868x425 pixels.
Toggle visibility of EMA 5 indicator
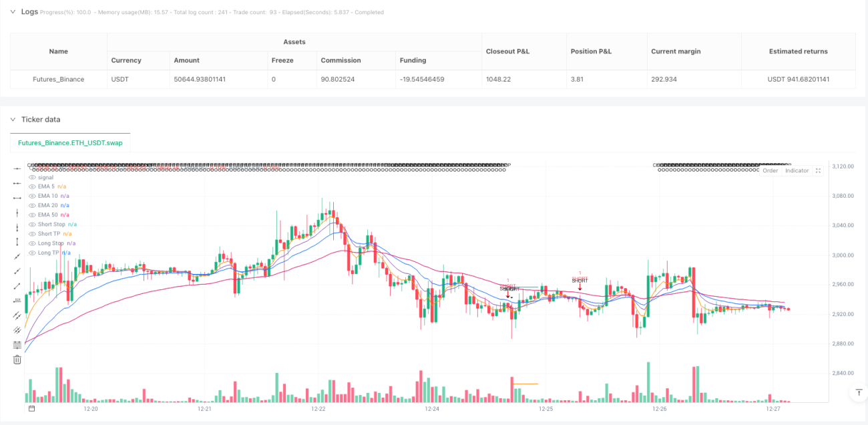tap(32, 186)
